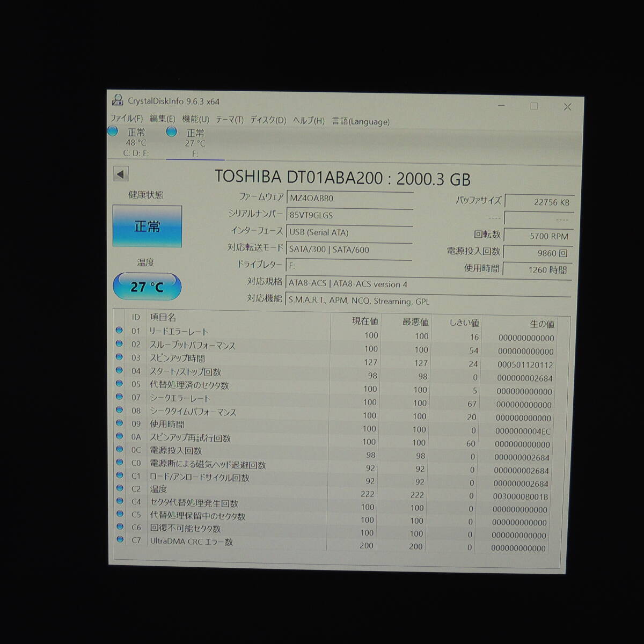Open the 言語(Language) menu
The height and width of the screenshot is (644, 644).
tap(361, 121)
